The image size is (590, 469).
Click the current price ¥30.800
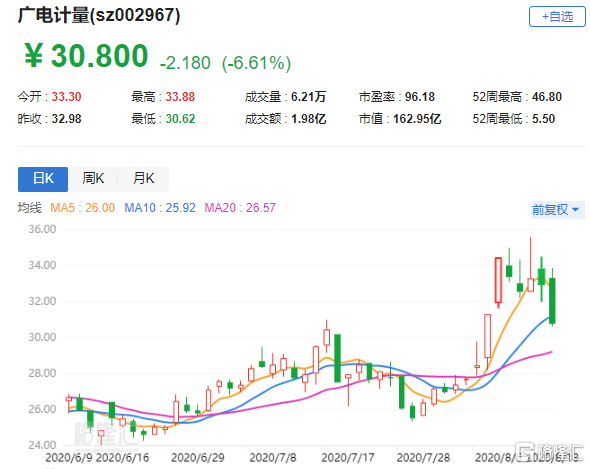click(x=86, y=56)
